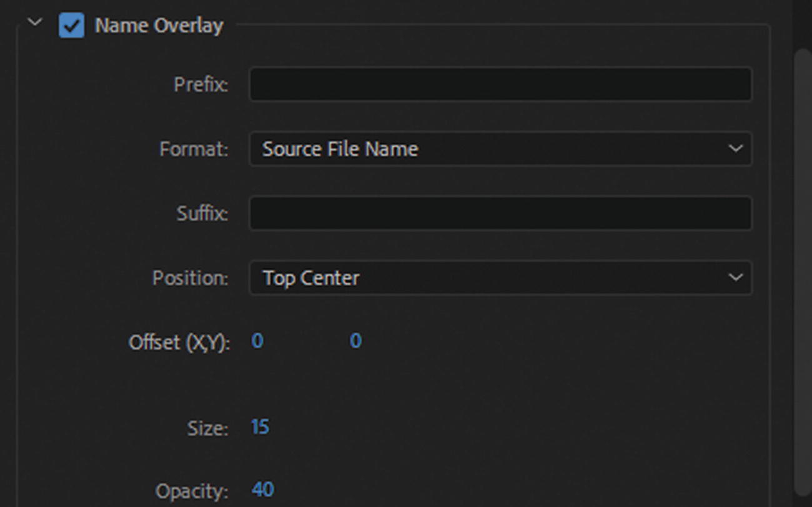This screenshot has width=812, height=507.
Task: Open the Format dropdown showing Source File Name
Action: tap(500, 149)
